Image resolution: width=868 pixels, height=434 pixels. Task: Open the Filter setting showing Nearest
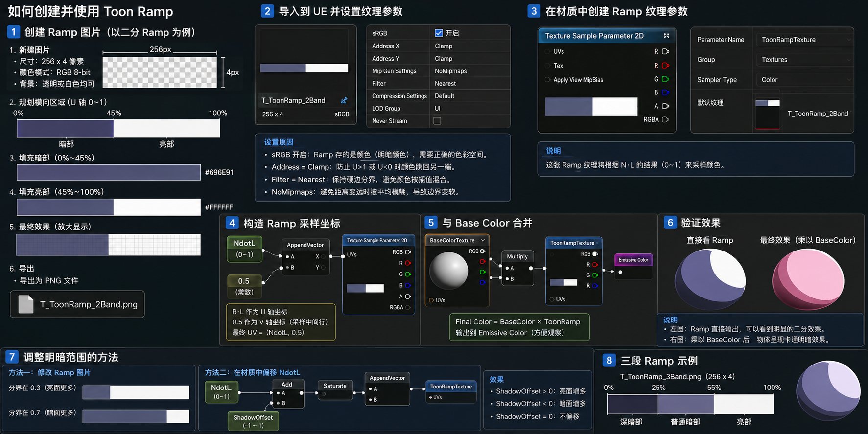tap(469, 84)
